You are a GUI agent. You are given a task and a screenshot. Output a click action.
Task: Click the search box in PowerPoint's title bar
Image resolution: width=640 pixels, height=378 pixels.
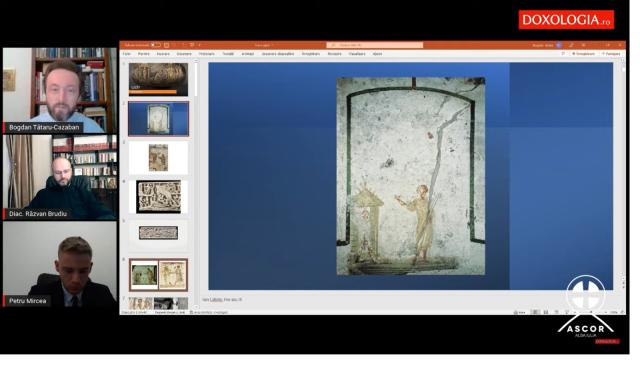(x=375, y=45)
